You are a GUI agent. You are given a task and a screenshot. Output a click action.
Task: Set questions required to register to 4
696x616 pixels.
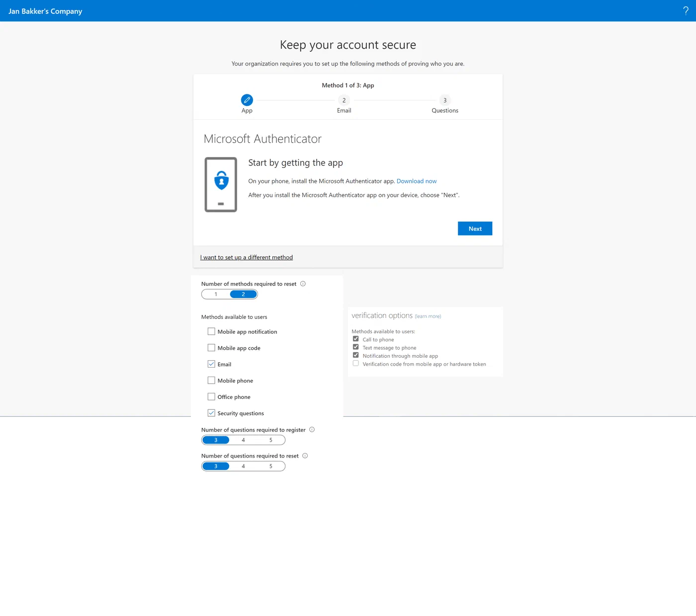tap(243, 440)
